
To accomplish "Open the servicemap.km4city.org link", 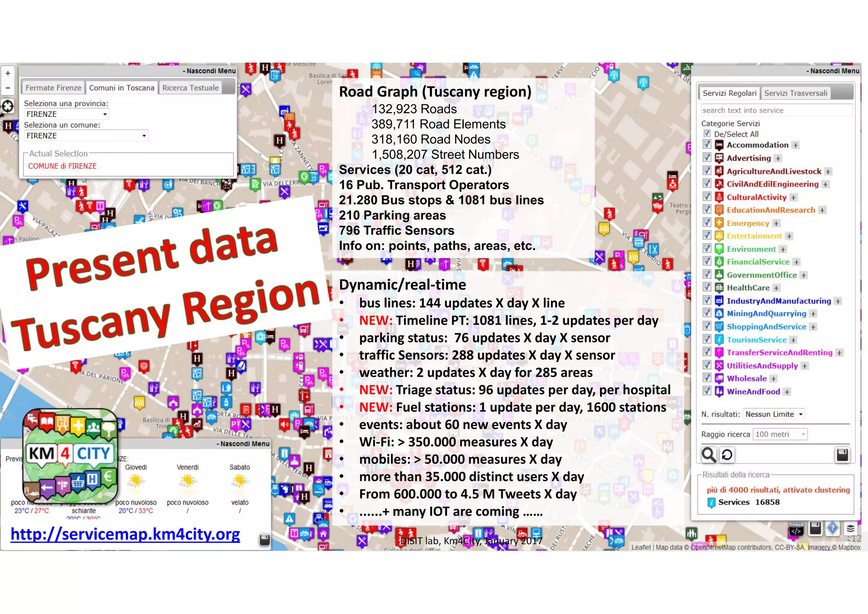I will point(125,534).
